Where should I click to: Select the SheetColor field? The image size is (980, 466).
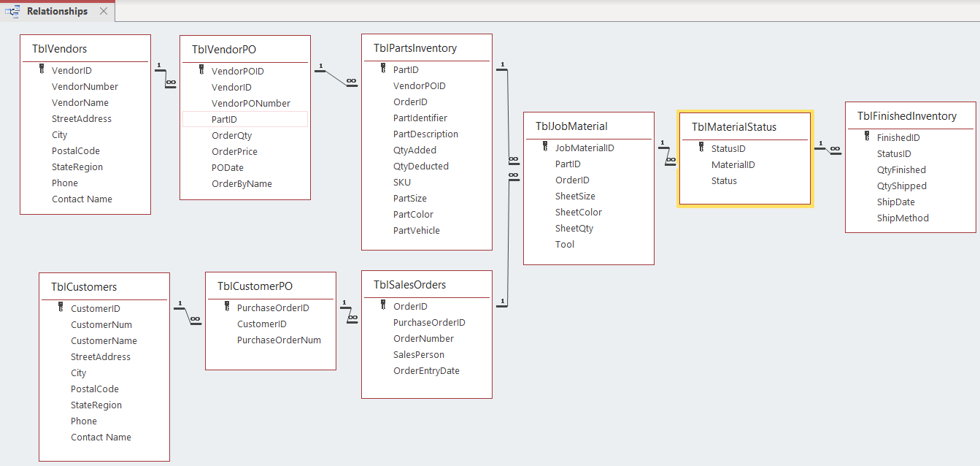tap(579, 212)
